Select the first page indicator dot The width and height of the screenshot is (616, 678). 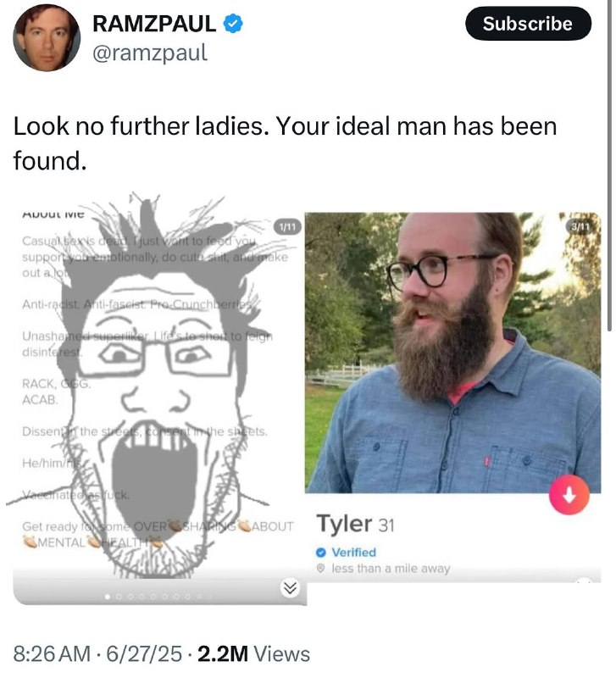click(x=108, y=597)
